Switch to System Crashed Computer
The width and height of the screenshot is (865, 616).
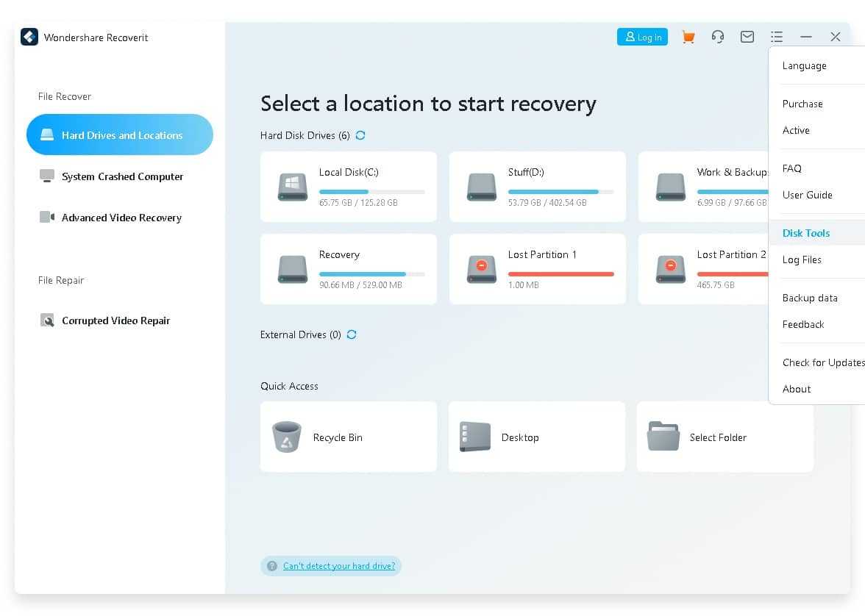[121, 176]
